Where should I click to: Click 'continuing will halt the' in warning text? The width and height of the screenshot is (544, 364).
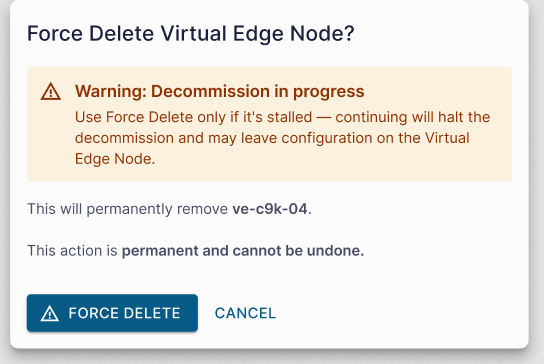click(x=413, y=117)
